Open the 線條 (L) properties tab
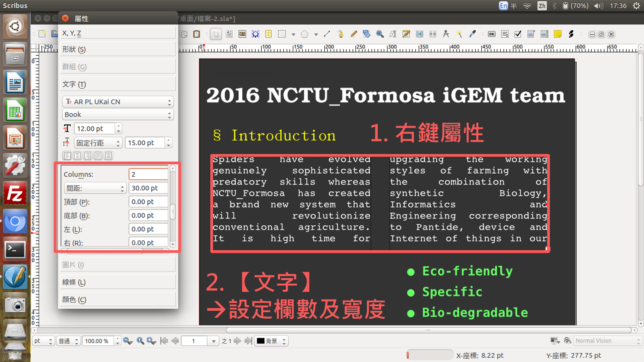The width and height of the screenshot is (644, 362). point(118,282)
